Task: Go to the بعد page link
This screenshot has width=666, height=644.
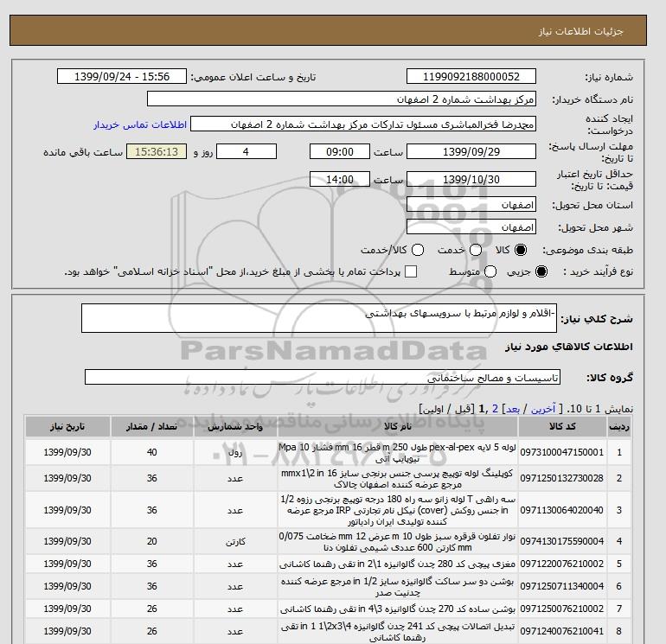Action: (x=513, y=409)
